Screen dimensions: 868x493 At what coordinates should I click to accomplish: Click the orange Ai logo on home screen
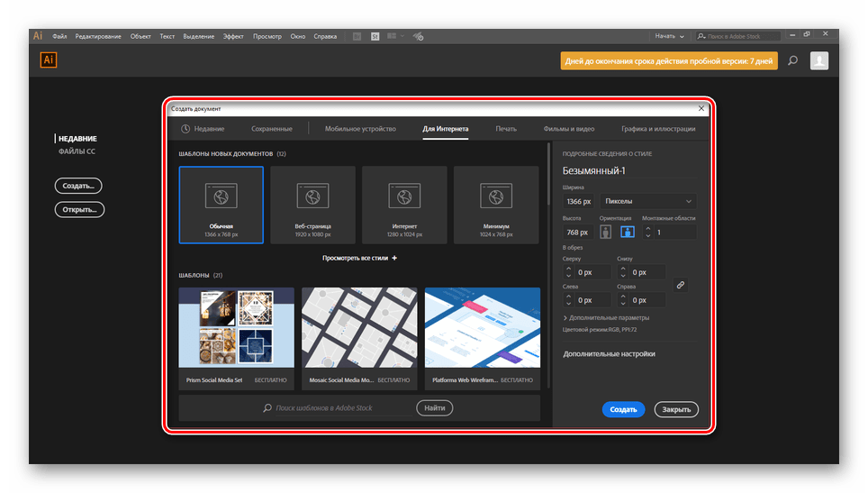pyautogui.click(x=49, y=60)
